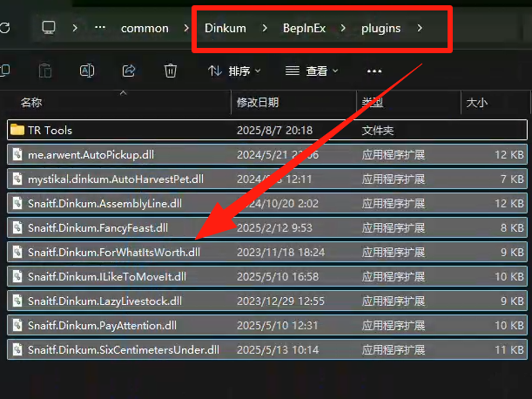Click the This PC monitor icon
532x399 pixels.
point(49,28)
